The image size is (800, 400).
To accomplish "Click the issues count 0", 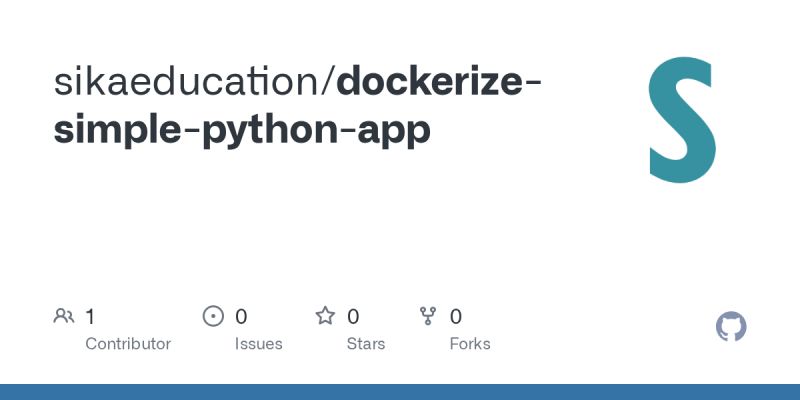I will click(241, 317).
